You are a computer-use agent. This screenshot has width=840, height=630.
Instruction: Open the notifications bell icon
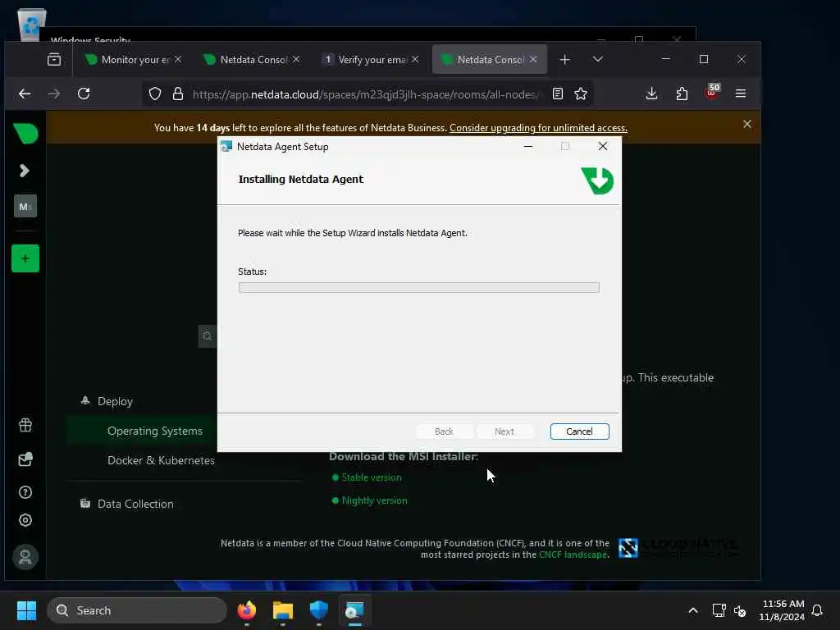point(818,610)
